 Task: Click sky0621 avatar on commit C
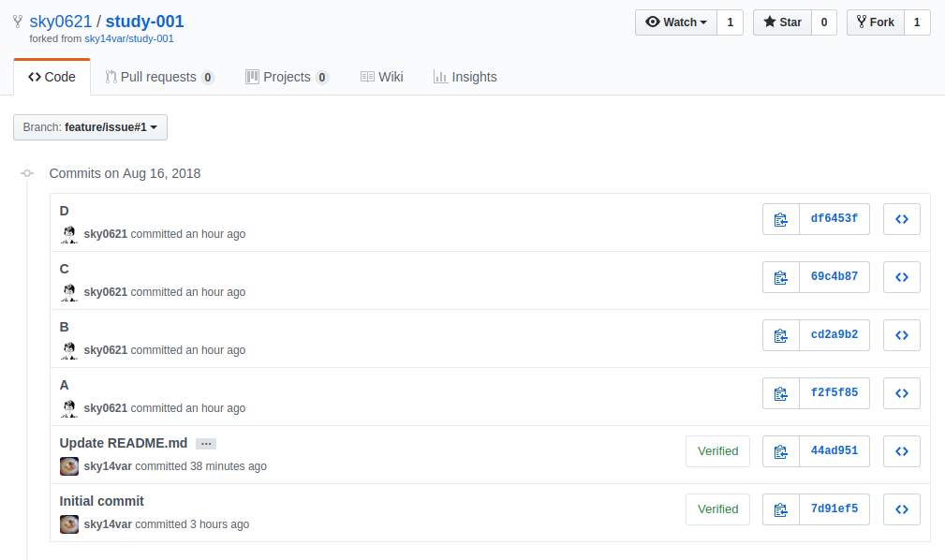click(69, 292)
